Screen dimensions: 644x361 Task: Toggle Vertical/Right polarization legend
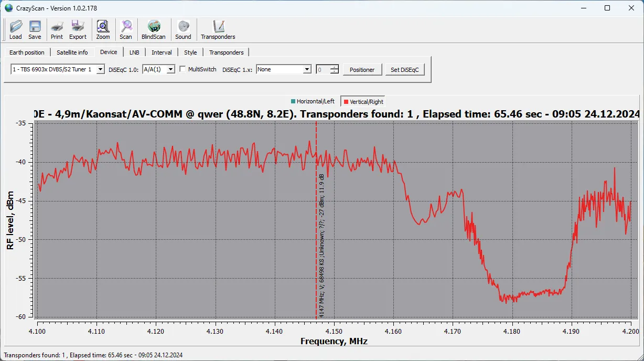tap(363, 102)
